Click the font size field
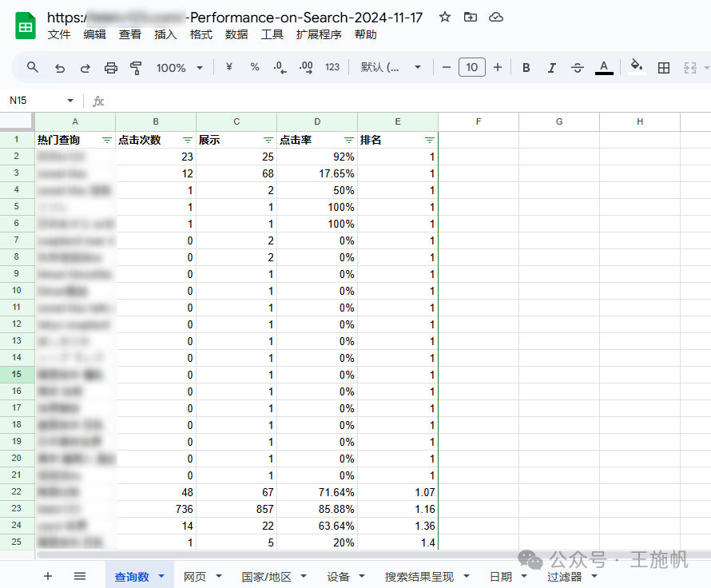This screenshot has height=588, width=711. [471, 67]
